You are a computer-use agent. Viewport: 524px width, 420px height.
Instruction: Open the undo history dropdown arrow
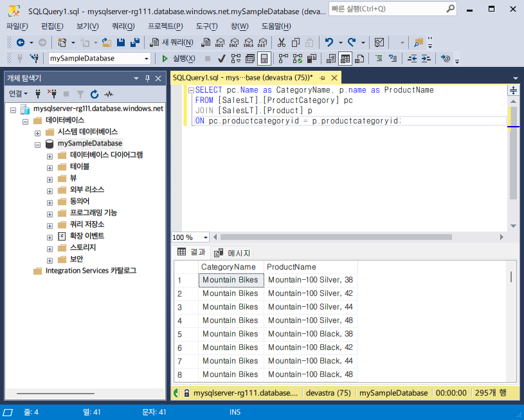(x=341, y=43)
